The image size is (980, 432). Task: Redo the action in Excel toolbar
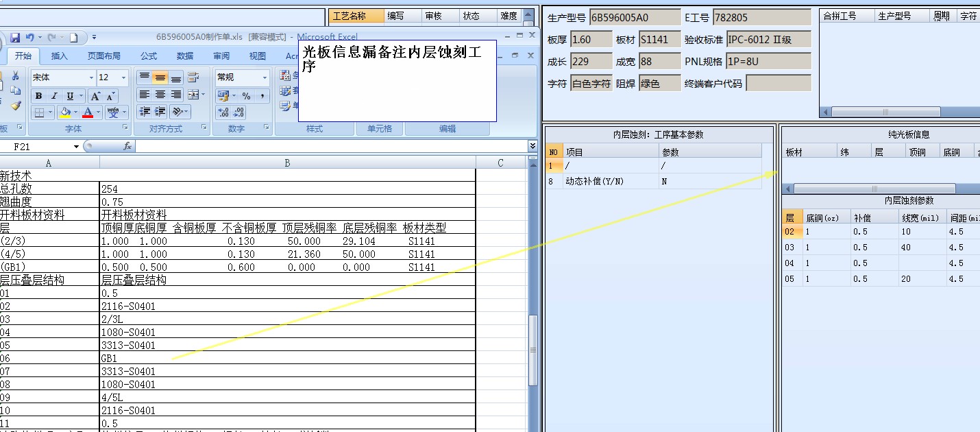pos(51,37)
